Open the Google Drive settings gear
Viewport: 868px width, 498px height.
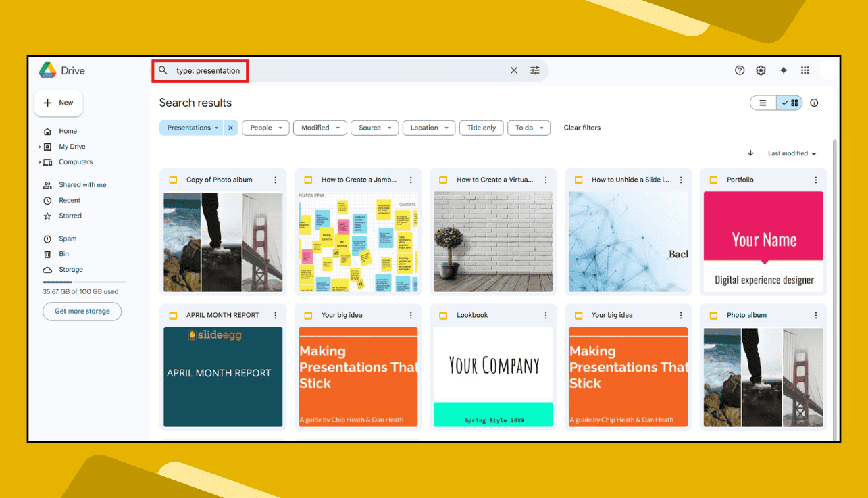click(761, 70)
